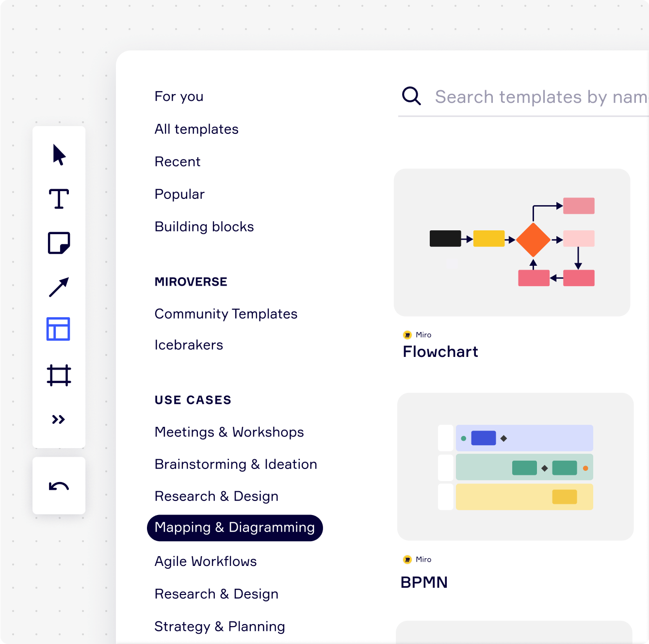Select the arrow connector tool

[59, 287]
